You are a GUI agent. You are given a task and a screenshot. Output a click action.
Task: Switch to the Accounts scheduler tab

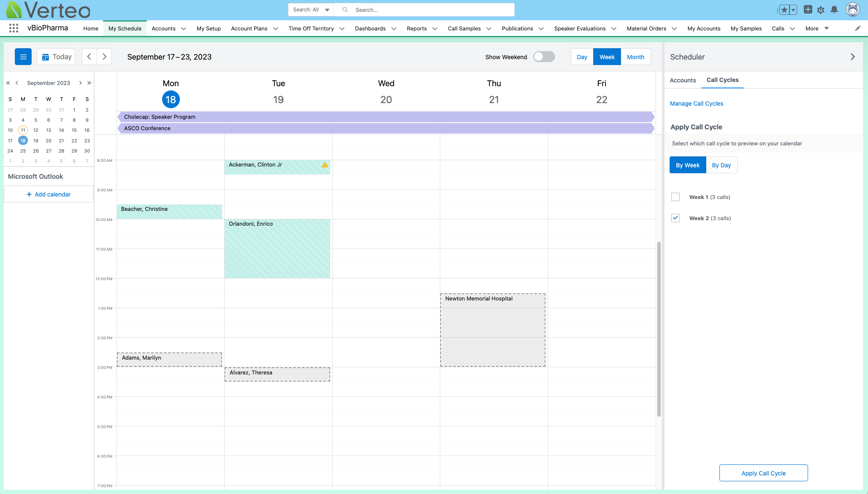pos(683,80)
